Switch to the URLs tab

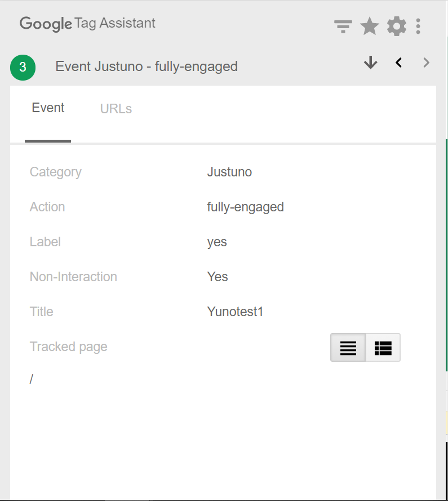pos(116,109)
